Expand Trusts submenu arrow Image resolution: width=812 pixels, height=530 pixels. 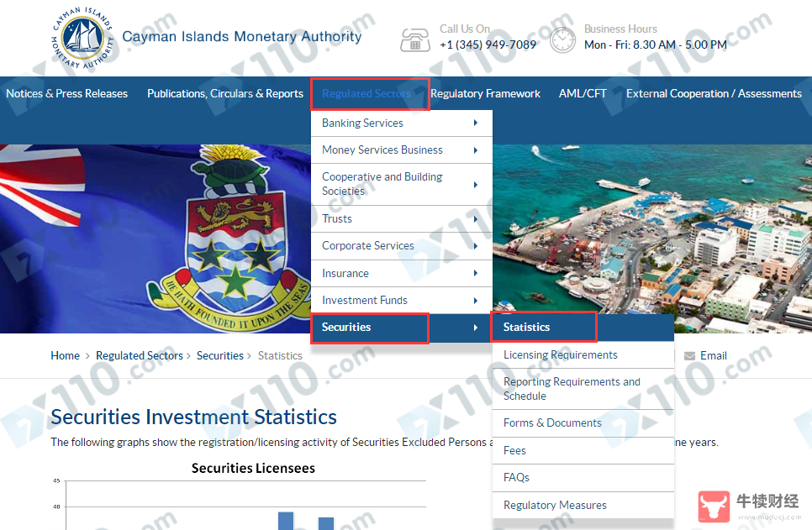pos(476,219)
